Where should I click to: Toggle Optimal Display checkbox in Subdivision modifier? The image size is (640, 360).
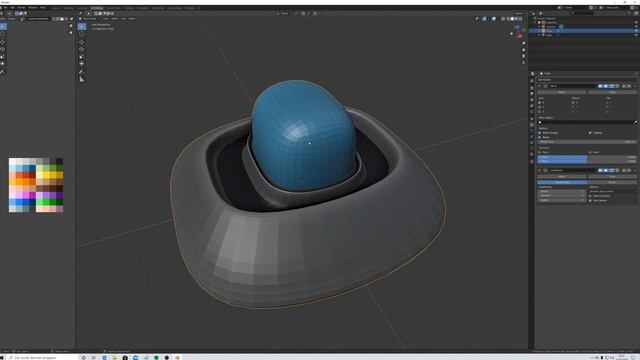click(x=590, y=196)
